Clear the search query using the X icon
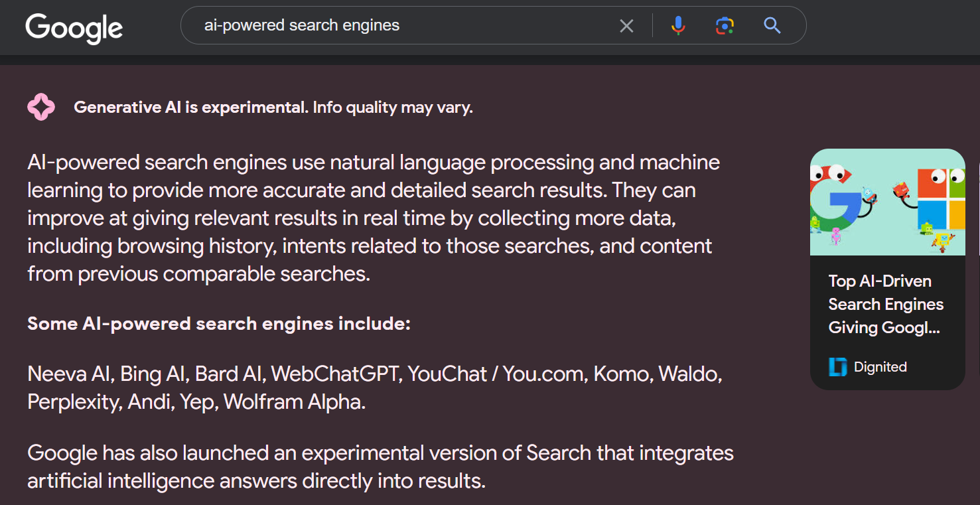Image resolution: width=980 pixels, height=505 pixels. click(626, 25)
